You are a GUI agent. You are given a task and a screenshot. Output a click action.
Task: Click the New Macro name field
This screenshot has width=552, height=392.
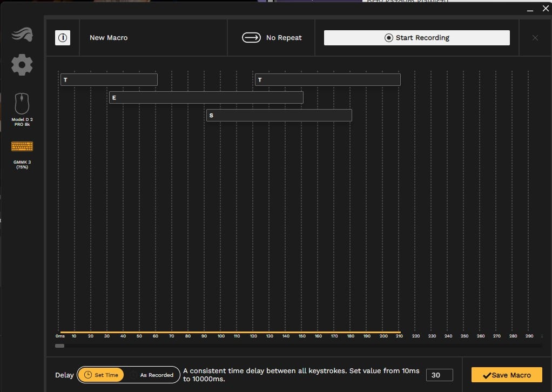point(109,38)
